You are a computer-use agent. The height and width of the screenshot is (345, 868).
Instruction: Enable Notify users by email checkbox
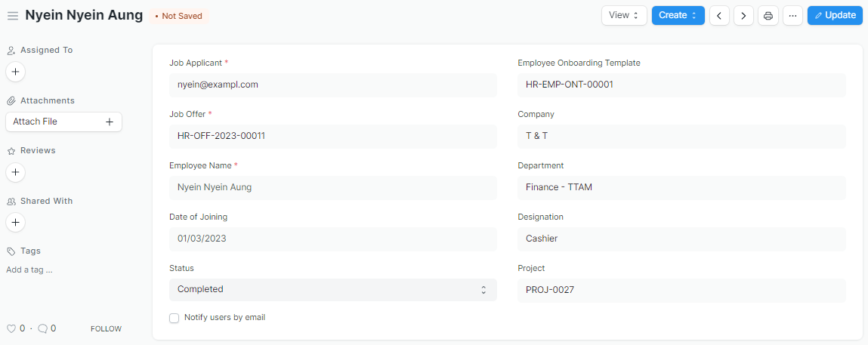point(175,318)
